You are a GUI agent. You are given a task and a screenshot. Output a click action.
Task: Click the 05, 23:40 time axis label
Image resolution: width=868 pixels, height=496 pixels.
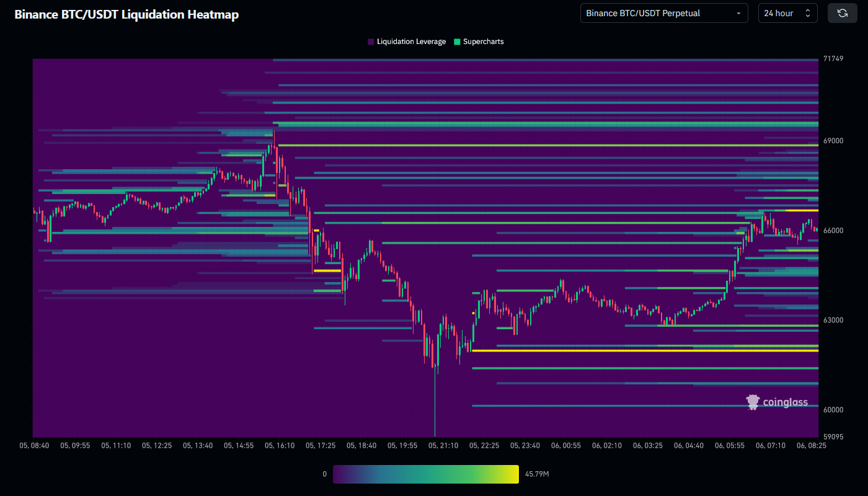click(x=525, y=445)
